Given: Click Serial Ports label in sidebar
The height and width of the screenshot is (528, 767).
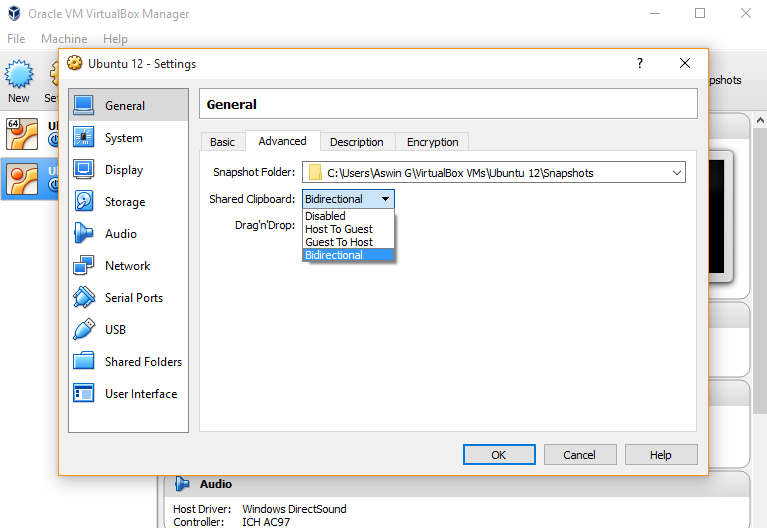Looking at the screenshot, I should pyautogui.click(x=134, y=298).
